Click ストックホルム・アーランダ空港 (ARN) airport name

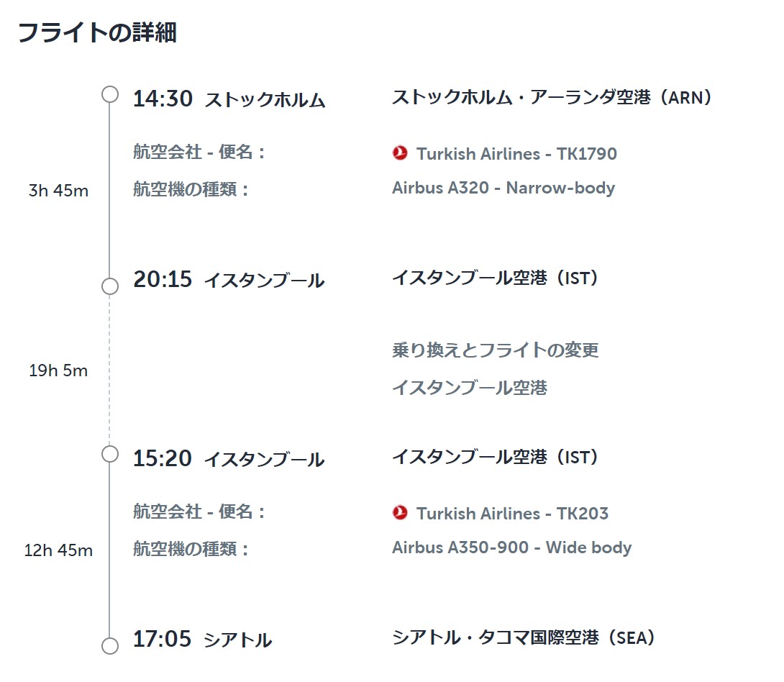coord(552,97)
